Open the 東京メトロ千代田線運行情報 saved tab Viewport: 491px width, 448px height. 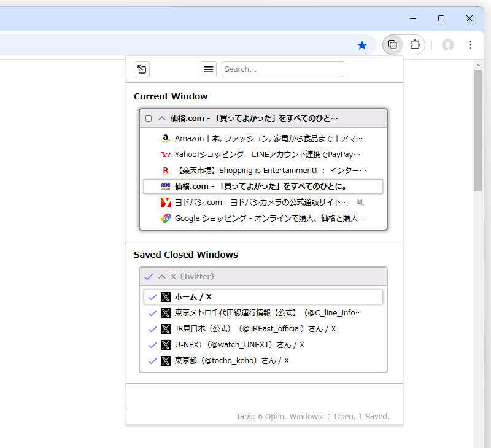(263, 313)
